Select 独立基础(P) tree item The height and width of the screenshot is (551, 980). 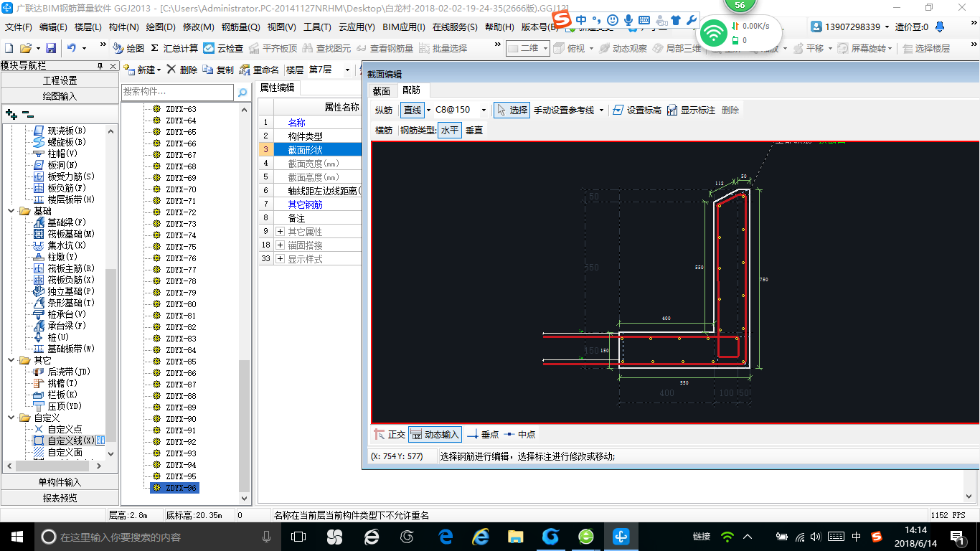[64, 291]
